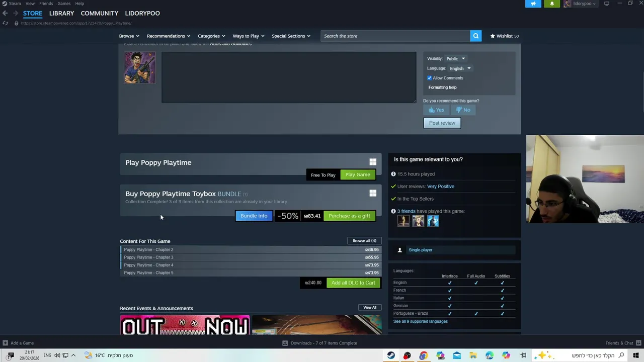The width and height of the screenshot is (644, 362).
Task: Open the View menu
Action: pos(30,4)
